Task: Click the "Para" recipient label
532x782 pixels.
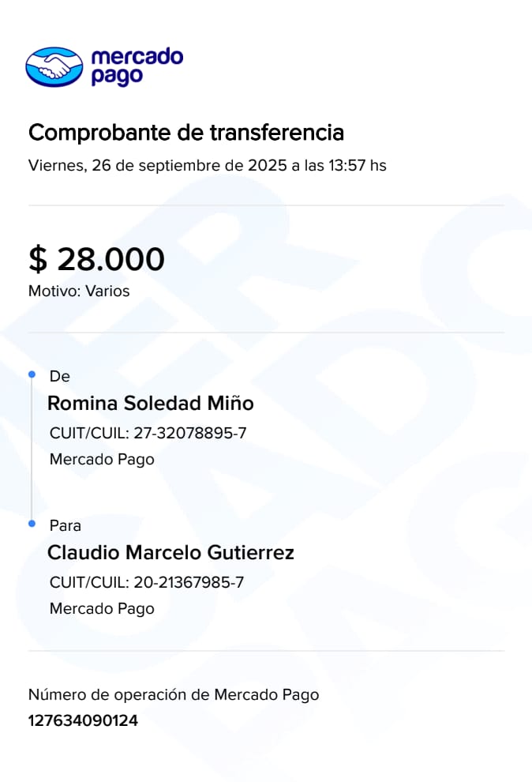Action: coord(66,525)
